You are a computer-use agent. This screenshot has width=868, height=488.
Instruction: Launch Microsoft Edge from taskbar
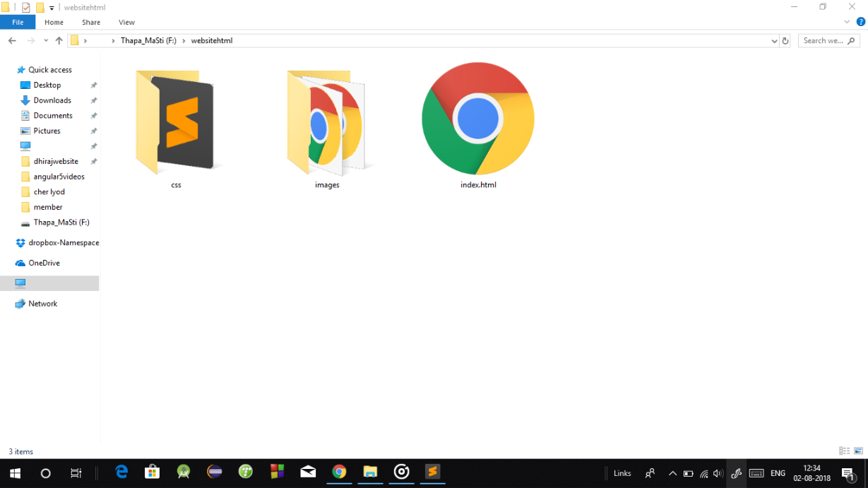point(121,472)
